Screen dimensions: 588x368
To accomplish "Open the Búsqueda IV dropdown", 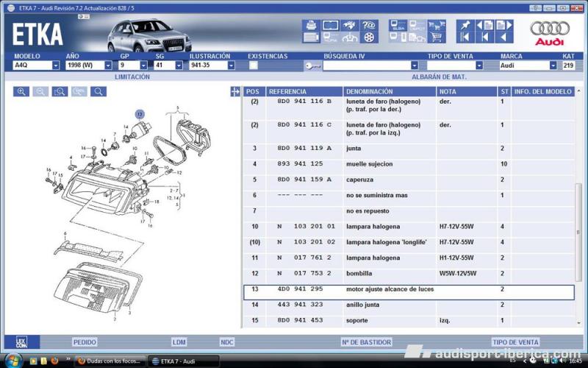I will [x=415, y=66].
